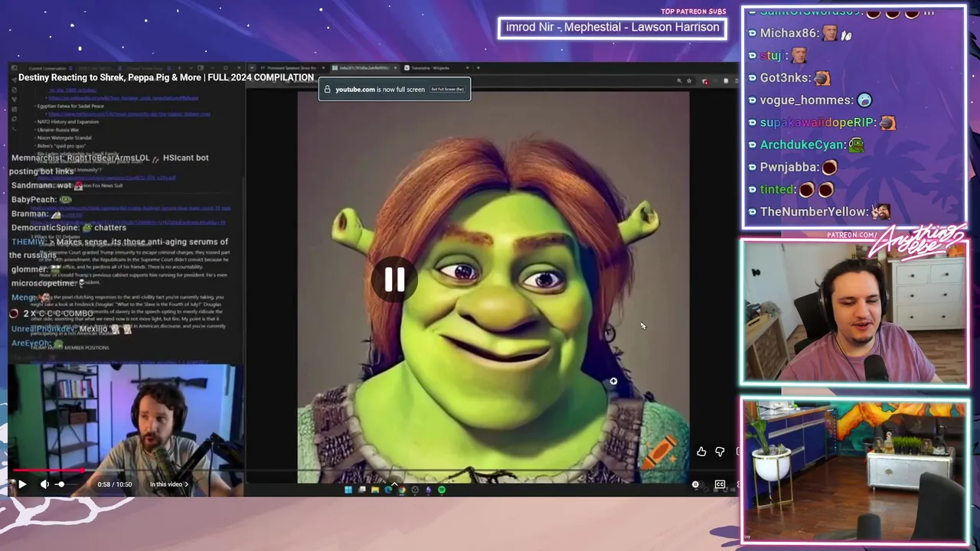Click the 'Nixon Watergate Scandal' note entry
Image resolution: width=980 pixels, height=551 pixels.
[64, 138]
